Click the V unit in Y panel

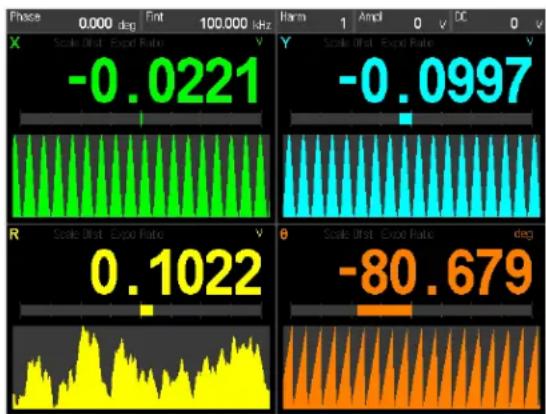530,42
